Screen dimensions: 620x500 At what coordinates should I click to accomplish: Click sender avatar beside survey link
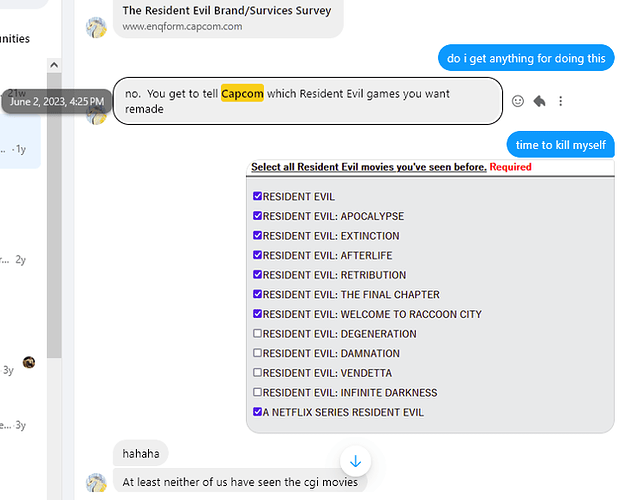click(96, 27)
